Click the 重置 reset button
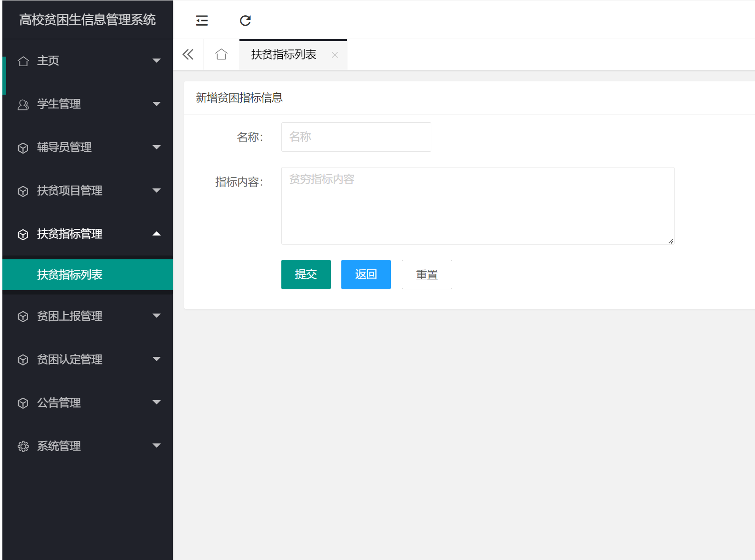The width and height of the screenshot is (755, 560). (x=427, y=275)
